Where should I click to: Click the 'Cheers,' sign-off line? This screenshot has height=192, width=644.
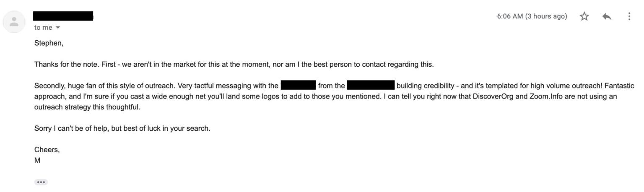pyautogui.click(x=47, y=150)
